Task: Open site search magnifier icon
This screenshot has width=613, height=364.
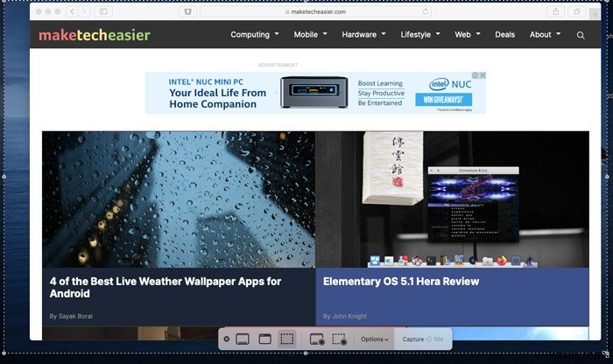Action: [x=581, y=35]
